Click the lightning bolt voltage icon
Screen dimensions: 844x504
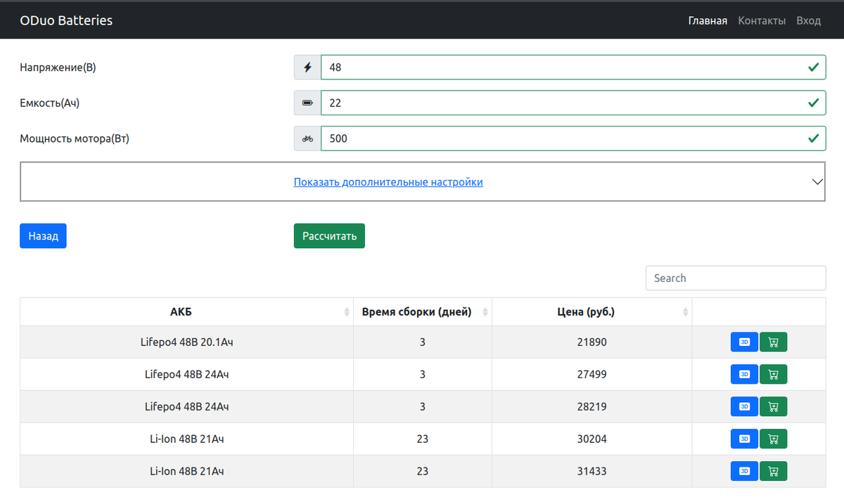click(307, 67)
